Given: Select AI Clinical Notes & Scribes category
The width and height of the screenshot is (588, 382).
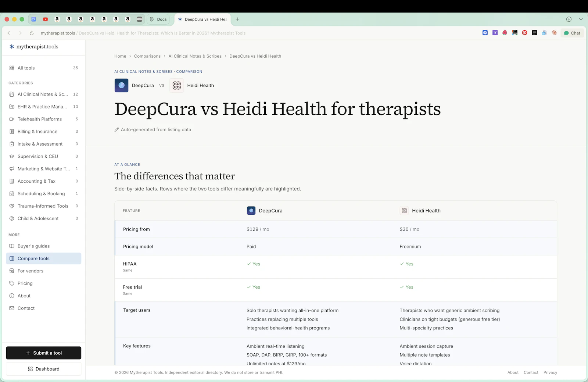Looking at the screenshot, I should coord(43,94).
